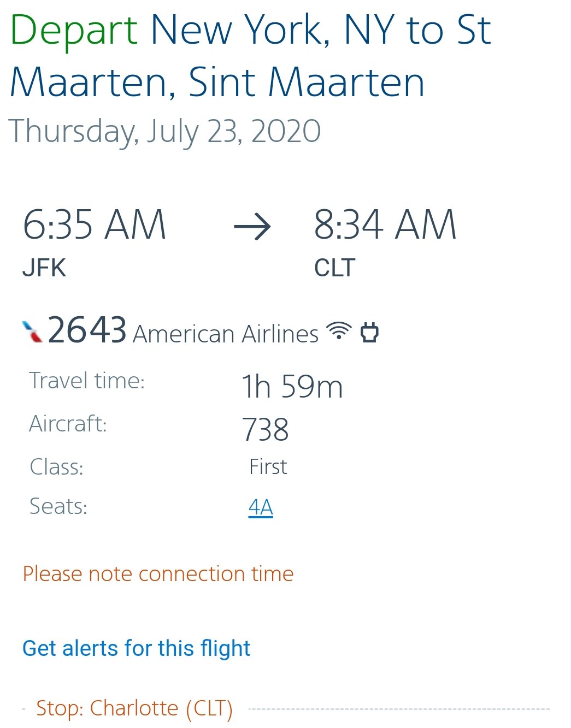Image resolution: width=571 pixels, height=728 pixels.
Task: Click the date Thursday, July 23, 2020
Action: coord(164,132)
